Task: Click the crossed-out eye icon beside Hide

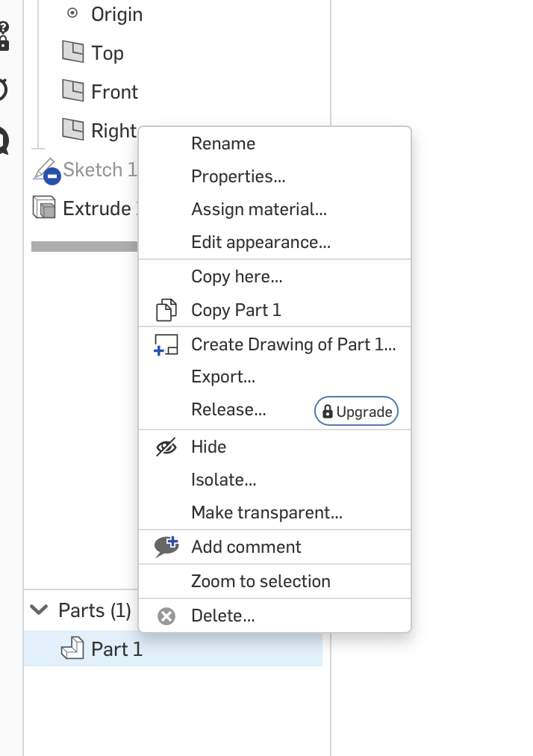Action: (165, 446)
